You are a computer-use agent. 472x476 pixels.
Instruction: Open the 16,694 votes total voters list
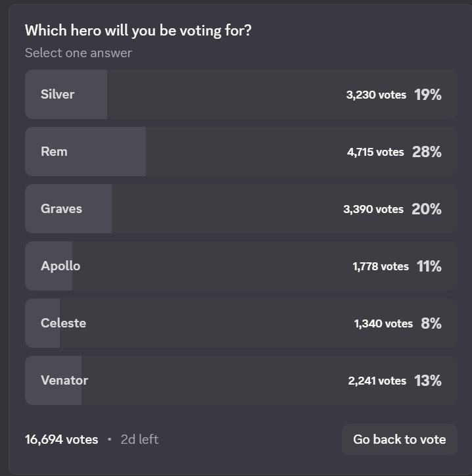[61, 439]
